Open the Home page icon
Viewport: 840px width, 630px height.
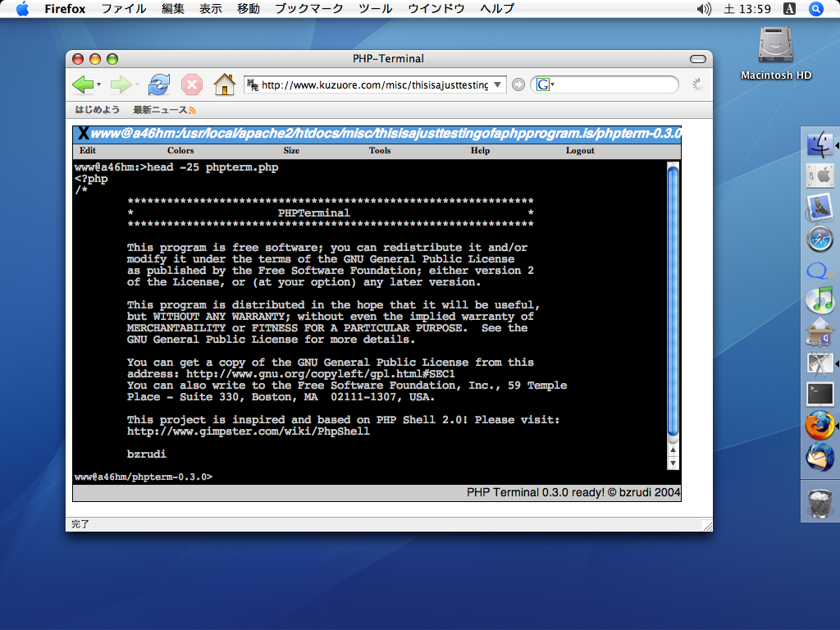[x=225, y=84]
